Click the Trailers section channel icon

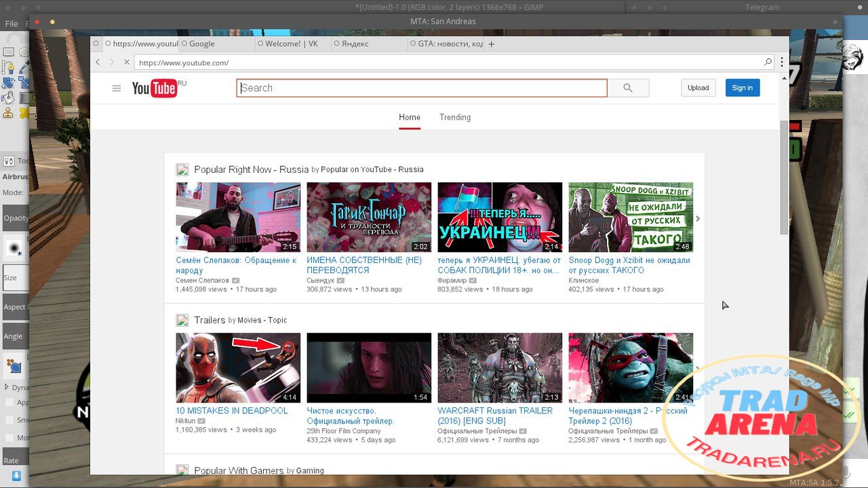(182, 320)
